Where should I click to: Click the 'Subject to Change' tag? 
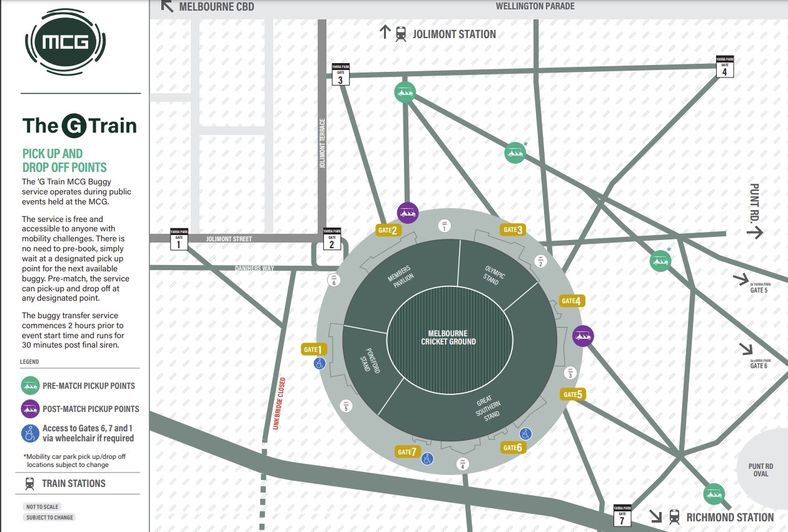click(49, 518)
